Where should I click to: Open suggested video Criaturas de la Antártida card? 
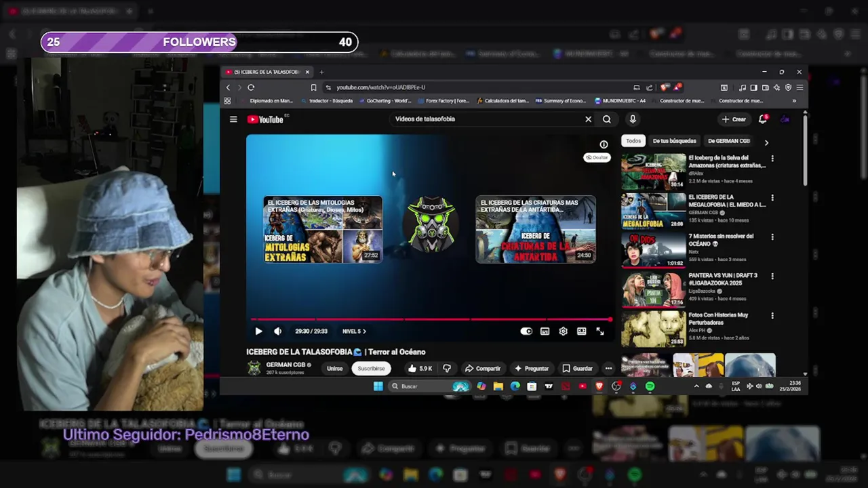coord(536,229)
